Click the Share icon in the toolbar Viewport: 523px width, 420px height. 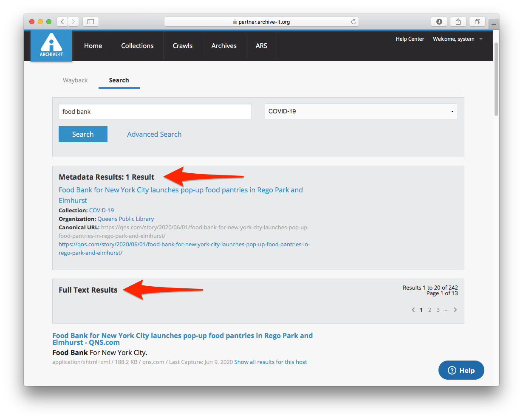(x=458, y=22)
